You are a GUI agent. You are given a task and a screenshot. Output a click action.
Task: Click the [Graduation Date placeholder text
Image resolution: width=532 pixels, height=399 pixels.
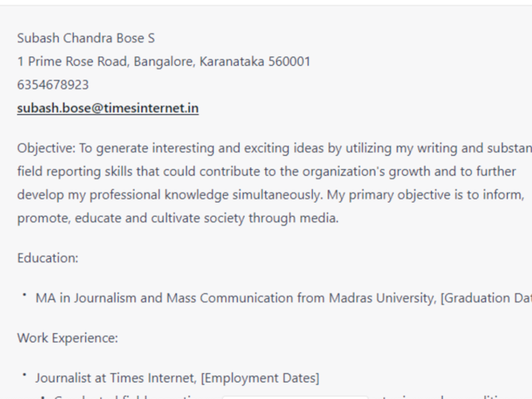(x=486, y=298)
